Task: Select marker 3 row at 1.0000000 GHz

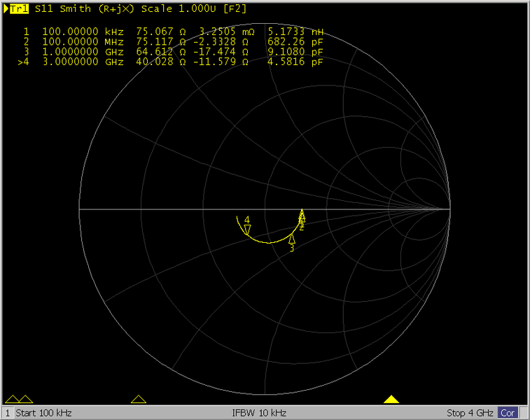Action: (173, 52)
